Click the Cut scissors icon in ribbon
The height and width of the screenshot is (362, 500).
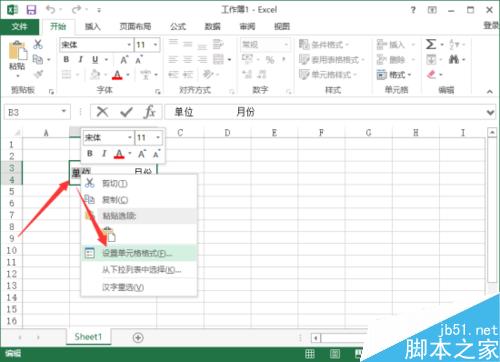click(x=38, y=44)
